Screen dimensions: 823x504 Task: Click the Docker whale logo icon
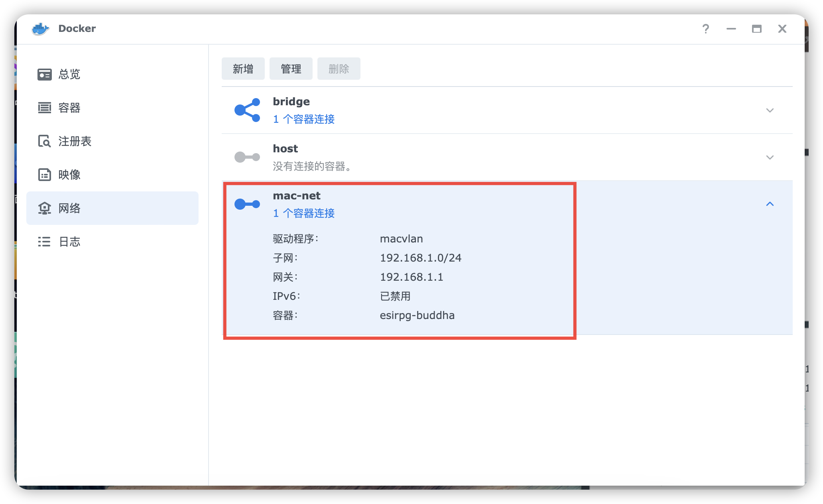40,29
